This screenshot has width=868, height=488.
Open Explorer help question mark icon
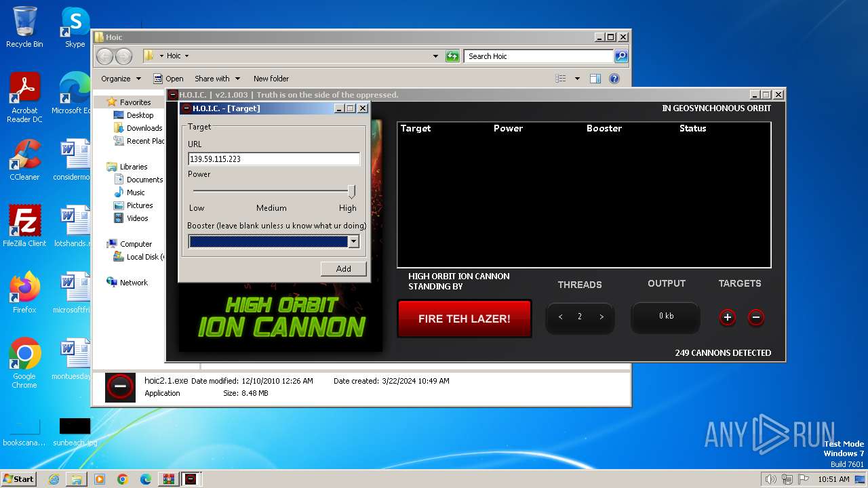tap(614, 79)
